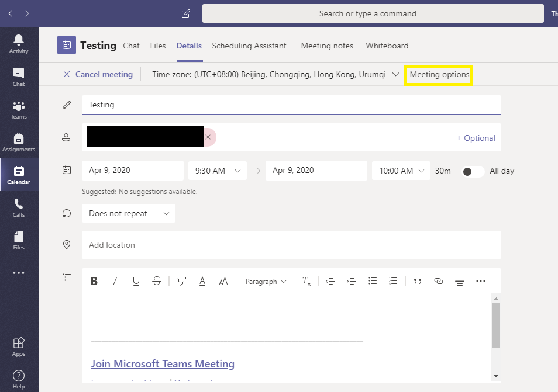The width and height of the screenshot is (558, 392).
Task: Open the Calendar view
Action: coord(19,175)
